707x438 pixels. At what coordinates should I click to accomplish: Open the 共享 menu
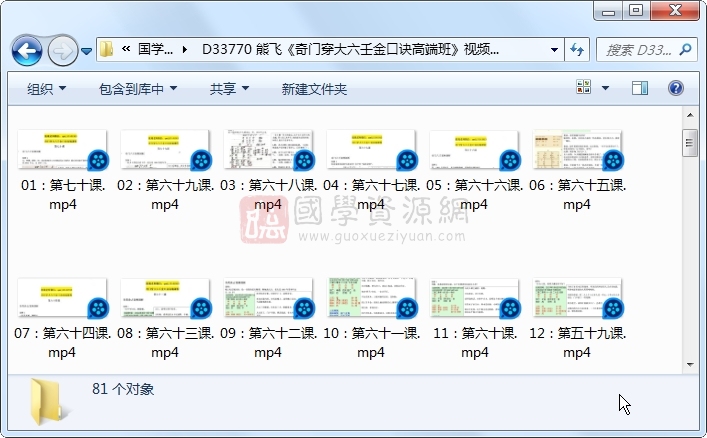[x=229, y=88]
